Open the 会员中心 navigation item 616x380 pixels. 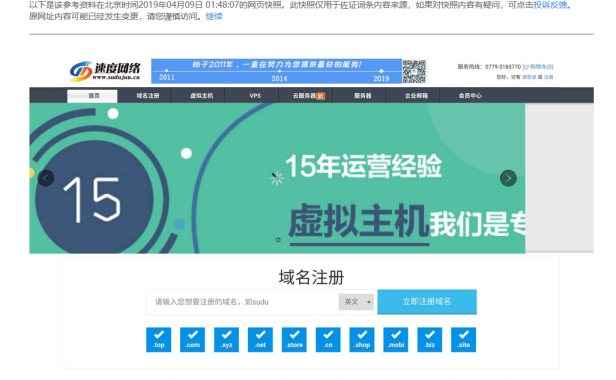(x=470, y=95)
